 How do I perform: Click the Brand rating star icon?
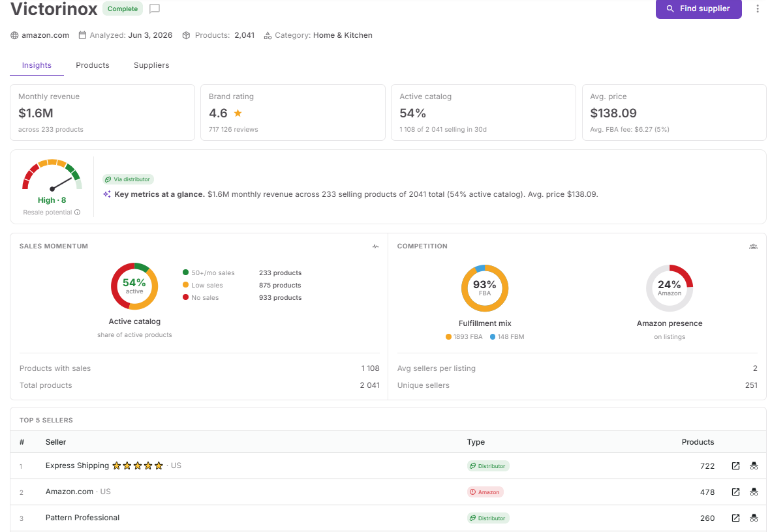(x=238, y=113)
